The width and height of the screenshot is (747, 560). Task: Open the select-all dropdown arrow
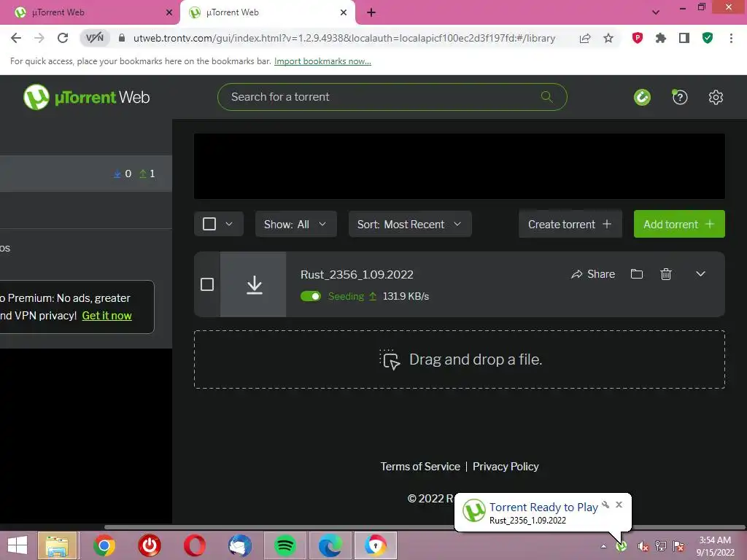(229, 224)
